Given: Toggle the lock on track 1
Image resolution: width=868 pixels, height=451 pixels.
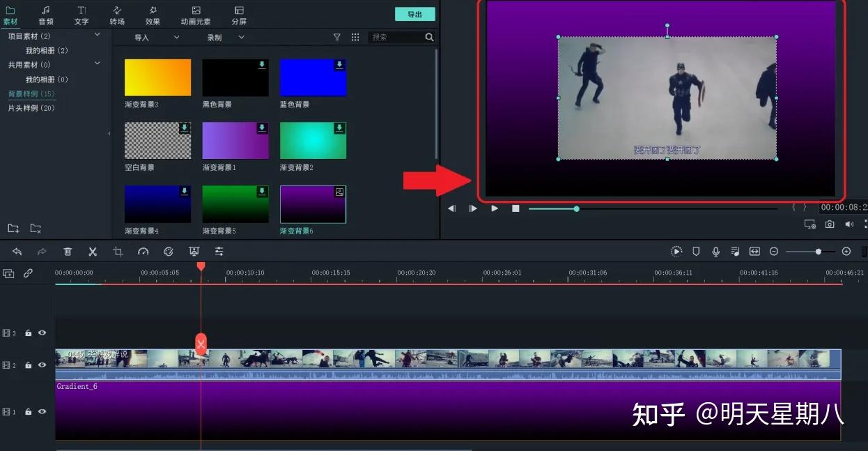Looking at the screenshot, I should click(x=28, y=412).
